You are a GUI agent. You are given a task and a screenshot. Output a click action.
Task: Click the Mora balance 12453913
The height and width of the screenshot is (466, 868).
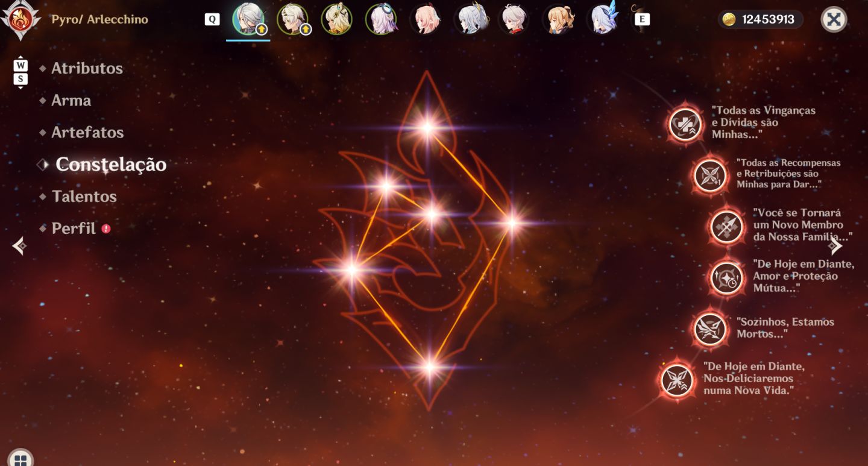pos(769,19)
